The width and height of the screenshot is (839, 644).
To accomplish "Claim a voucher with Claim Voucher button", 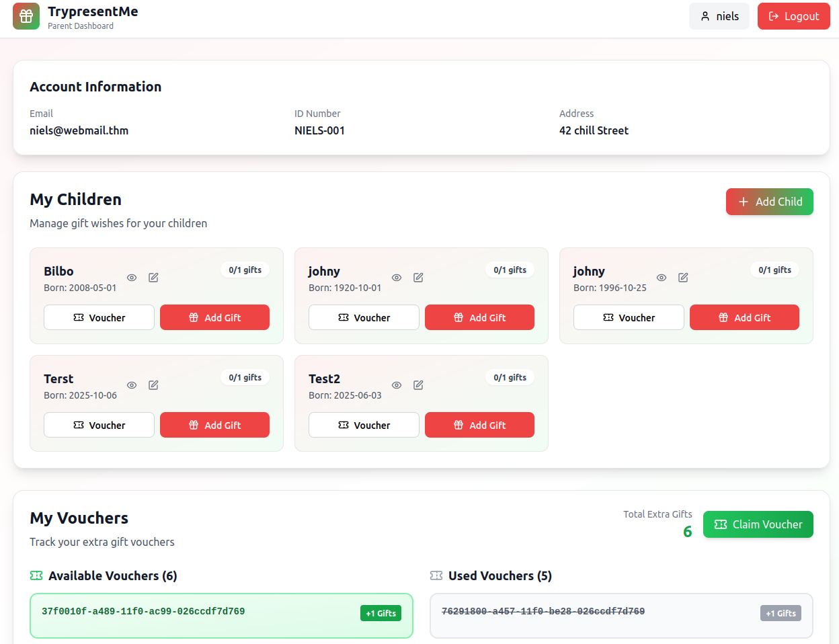I will coord(758,524).
